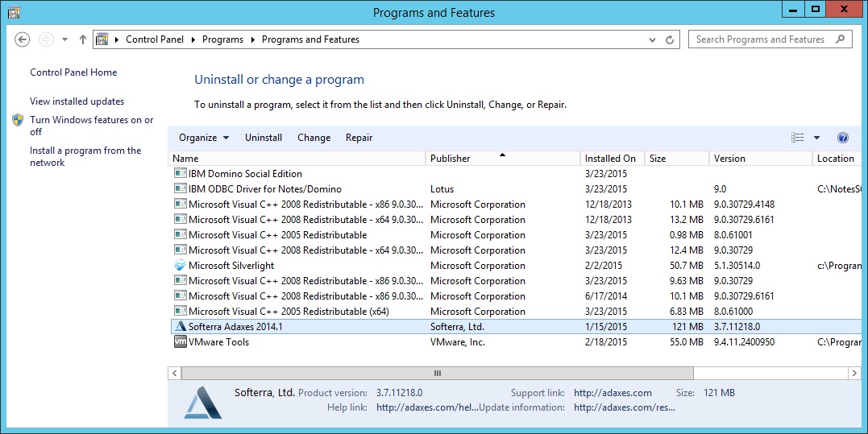Change view using the view icon

click(798, 138)
